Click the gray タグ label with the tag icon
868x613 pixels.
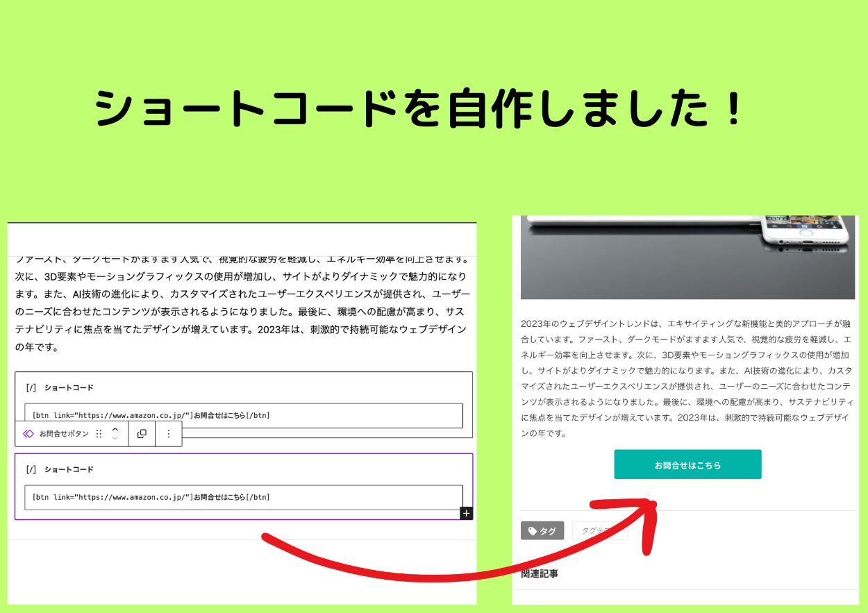pyautogui.click(x=542, y=531)
